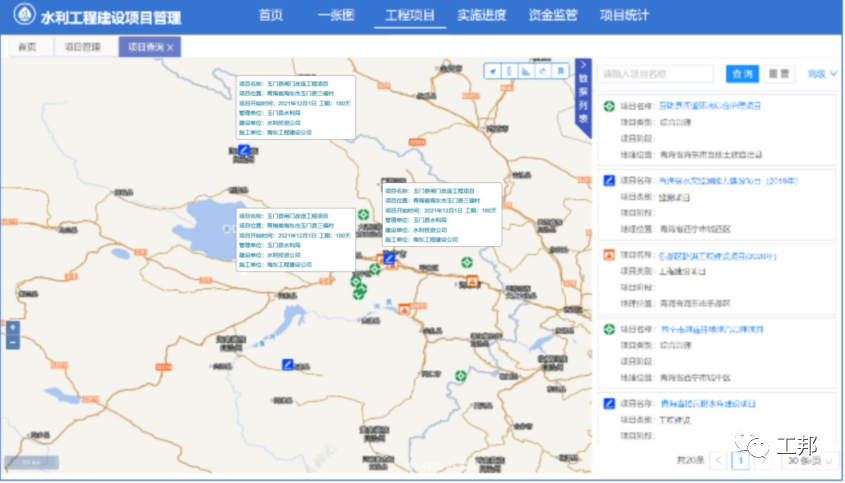Image resolution: width=845 pixels, height=483 pixels.
Task: Click green icon of first project card
Action: click(x=609, y=106)
